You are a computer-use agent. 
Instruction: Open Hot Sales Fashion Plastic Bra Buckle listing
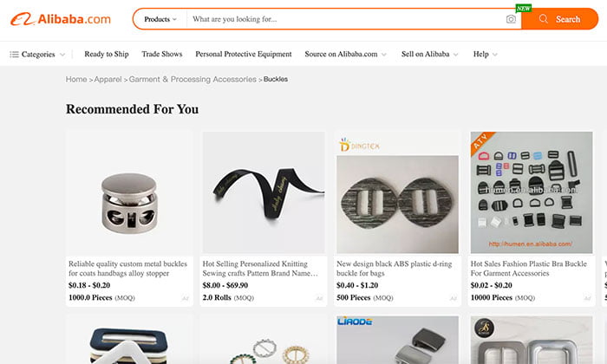(x=528, y=269)
